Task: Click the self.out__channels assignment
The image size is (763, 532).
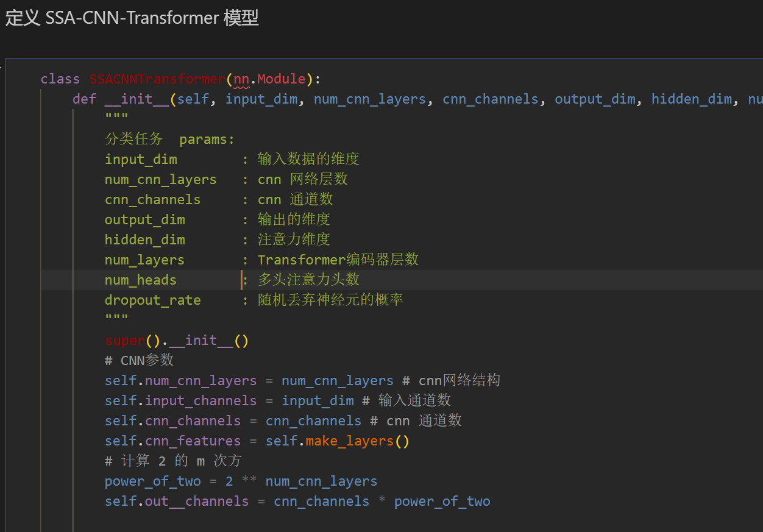Action: click(176, 501)
